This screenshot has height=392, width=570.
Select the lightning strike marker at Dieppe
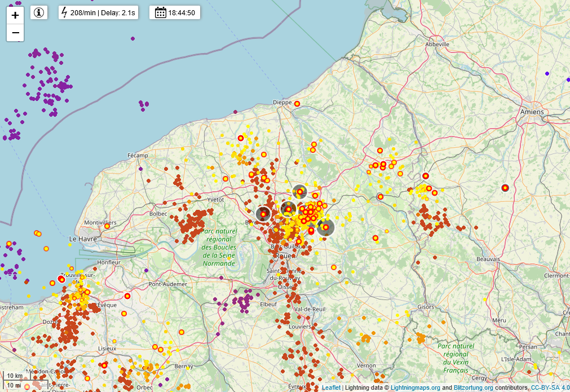pos(297,104)
